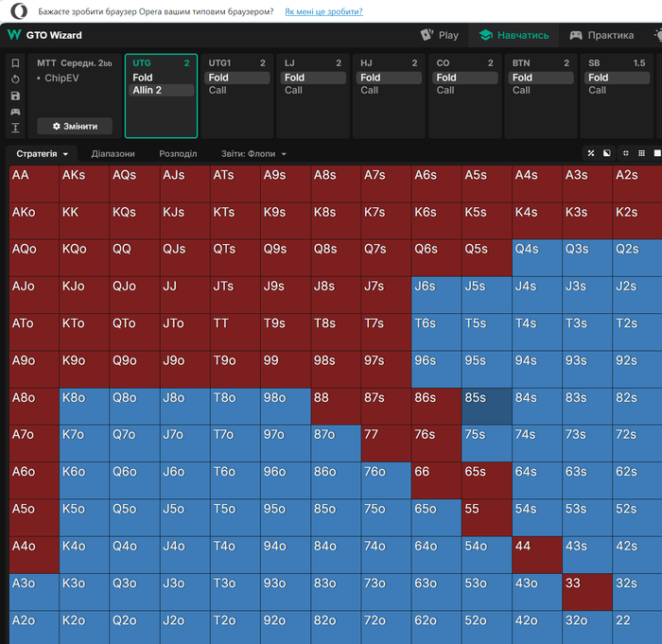Select Call for HJ
The height and width of the screenshot is (644, 662).
(389, 90)
